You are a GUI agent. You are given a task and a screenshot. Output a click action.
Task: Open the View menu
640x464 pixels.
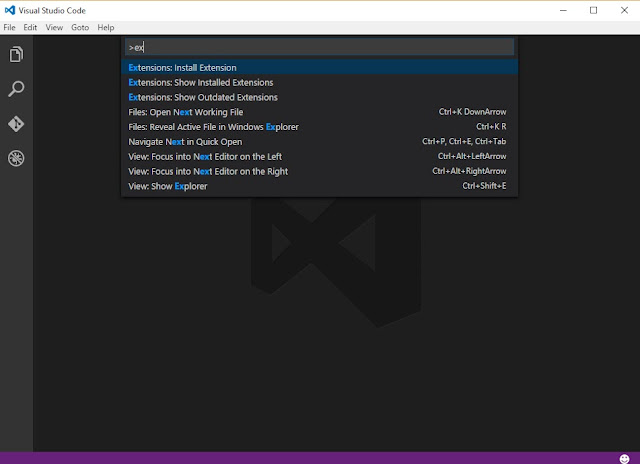pyautogui.click(x=54, y=27)
